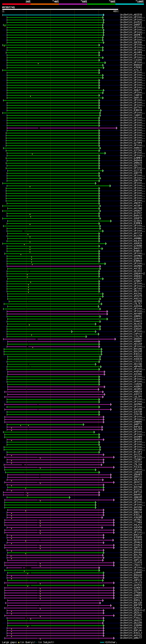Click the UniRef100_C4QEV0 label
Viewport: 146px width, 644px height.
point(131,95)
